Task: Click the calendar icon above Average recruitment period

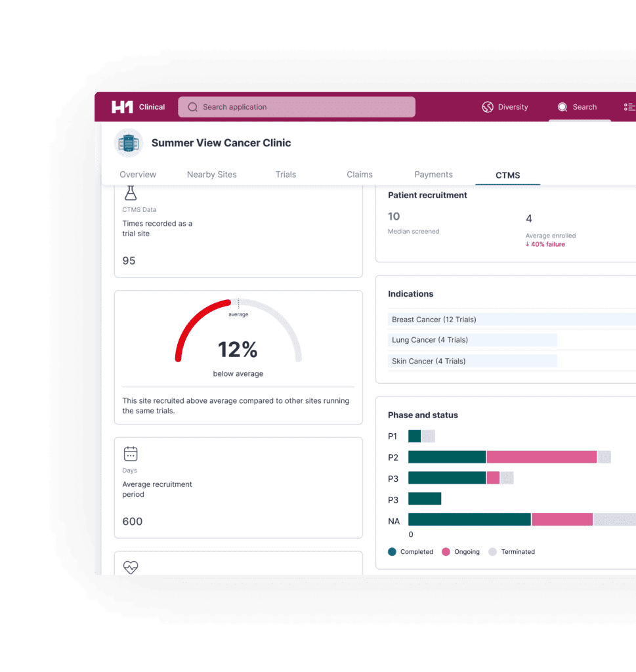Action: (x=131, y=453)
